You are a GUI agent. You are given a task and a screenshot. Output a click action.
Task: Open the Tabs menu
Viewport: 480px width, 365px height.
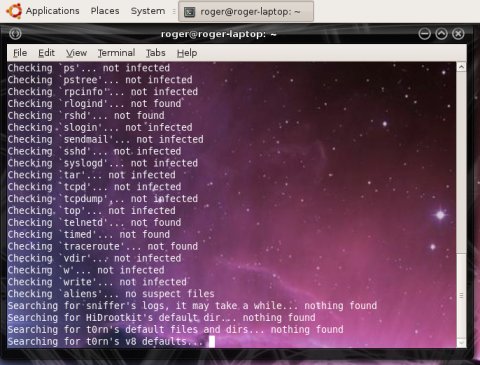tap(156, 53)
